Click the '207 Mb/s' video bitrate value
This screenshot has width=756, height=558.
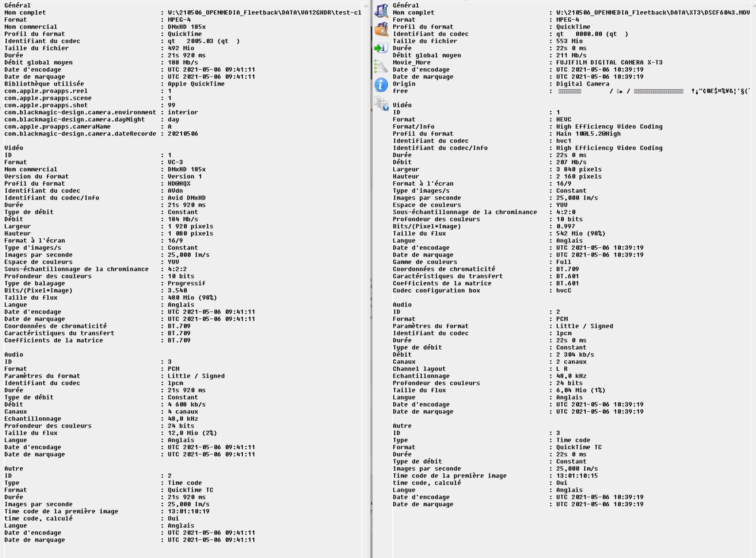[572, 162]
